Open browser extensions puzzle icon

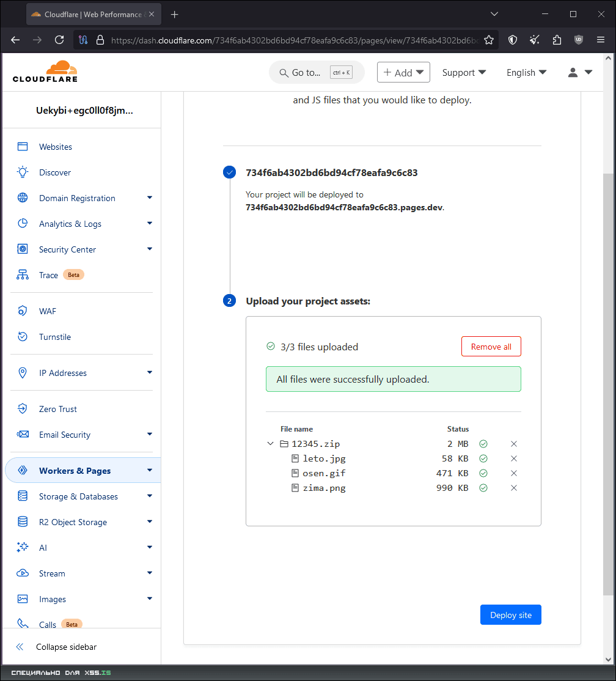(557, 40)
